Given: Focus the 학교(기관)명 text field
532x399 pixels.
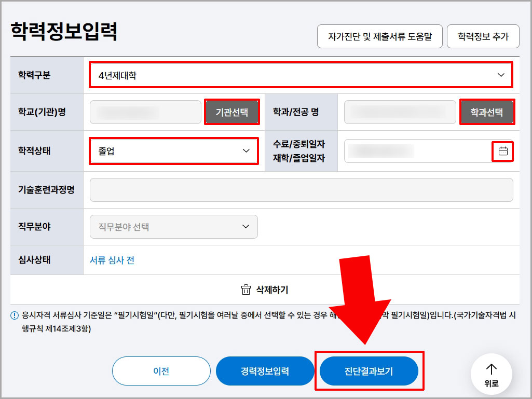Looking at the screenshot, I should [x=145, y=112].
